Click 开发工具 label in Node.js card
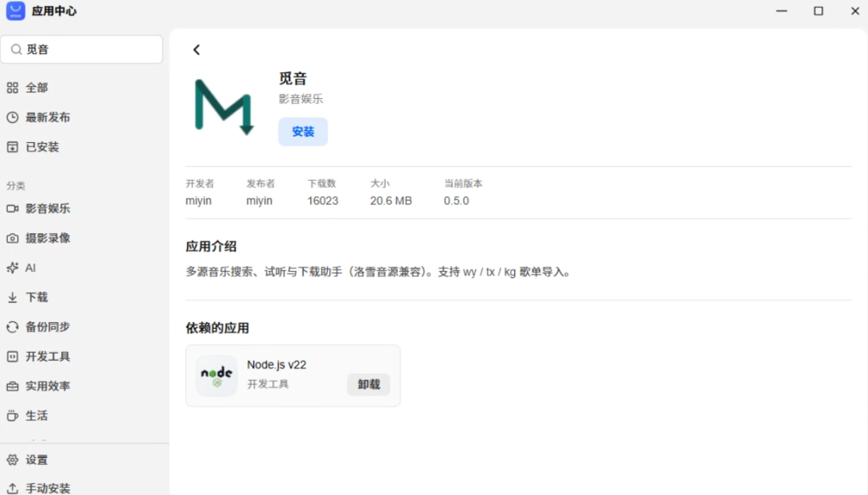868x495 pixels. pos(268,384)
